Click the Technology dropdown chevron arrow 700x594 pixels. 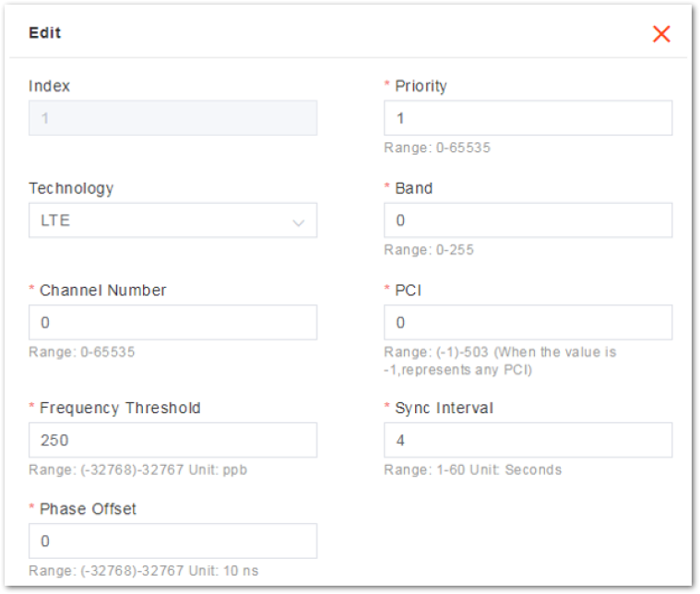pos(298,222)
